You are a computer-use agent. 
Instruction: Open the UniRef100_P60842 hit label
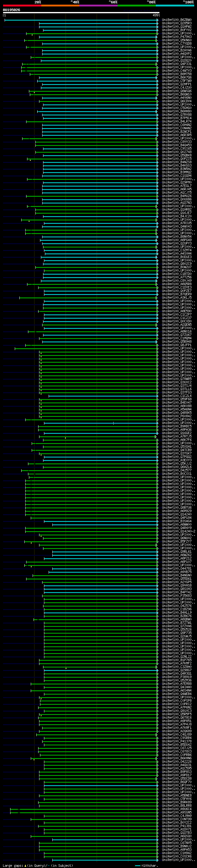(x=177, y=416)
